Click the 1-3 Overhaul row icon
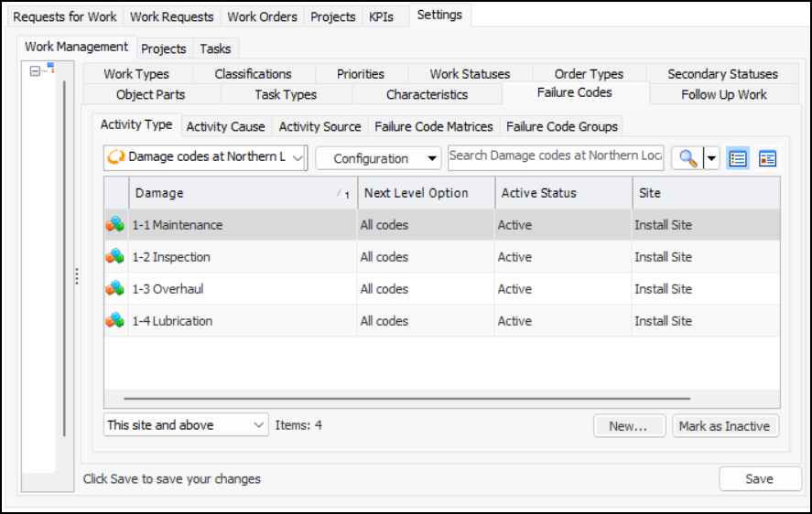812x514 pixels. pos(115,289)
